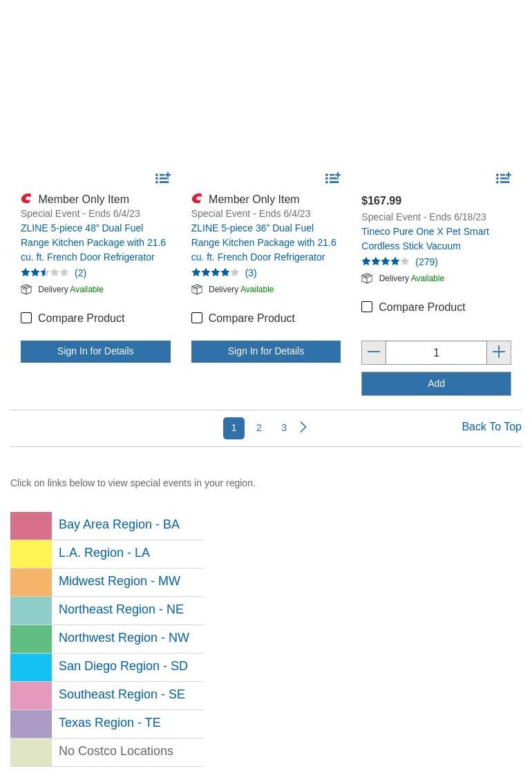Check Compare Product for Tineco vacuum

click(x=367, y=307)
